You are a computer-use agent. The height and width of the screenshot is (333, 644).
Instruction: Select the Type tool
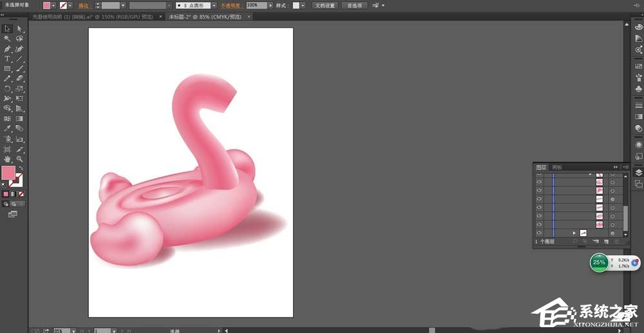7,59
